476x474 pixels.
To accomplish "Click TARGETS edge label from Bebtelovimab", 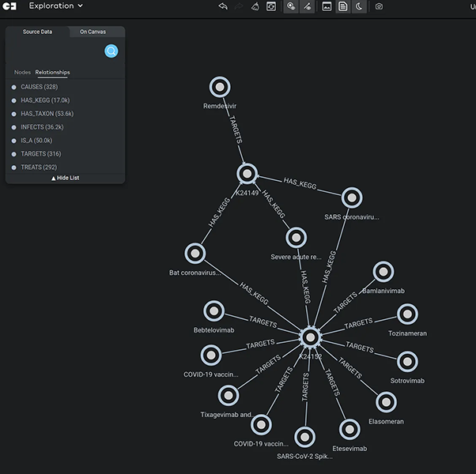I will [x=263, y=322].
